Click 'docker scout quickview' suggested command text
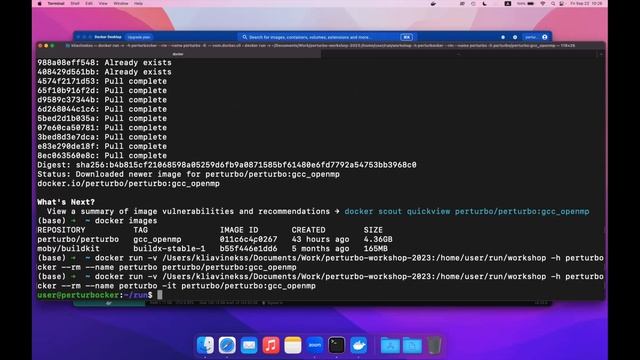Screen dimensions: 640x360 pos(467,211)
